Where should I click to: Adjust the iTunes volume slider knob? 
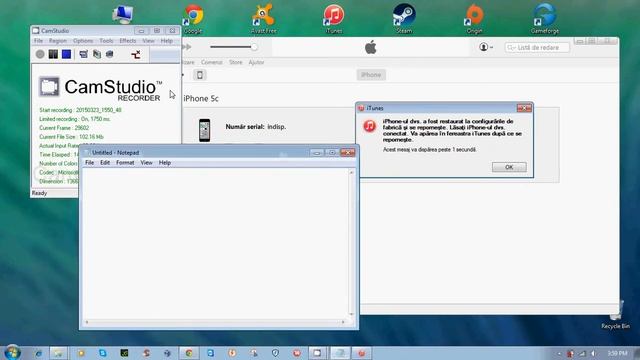point(254,47)
